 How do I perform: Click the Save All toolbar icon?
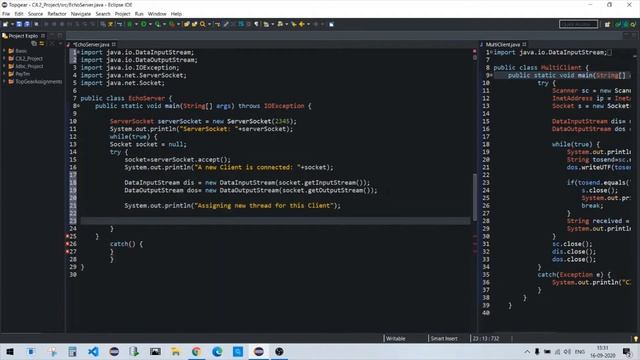pos(27,24)
